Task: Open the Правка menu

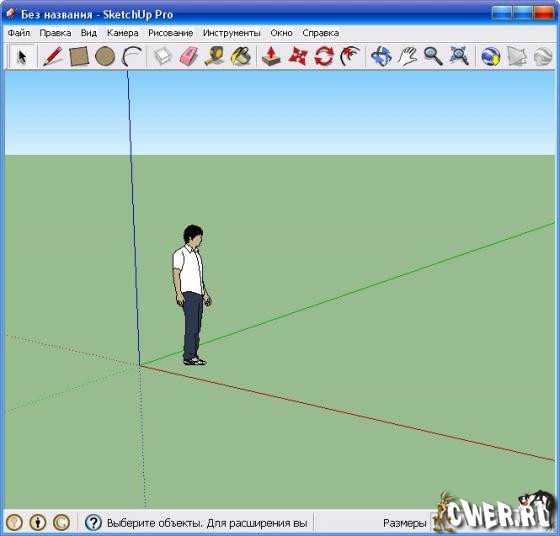Action: 55,33
